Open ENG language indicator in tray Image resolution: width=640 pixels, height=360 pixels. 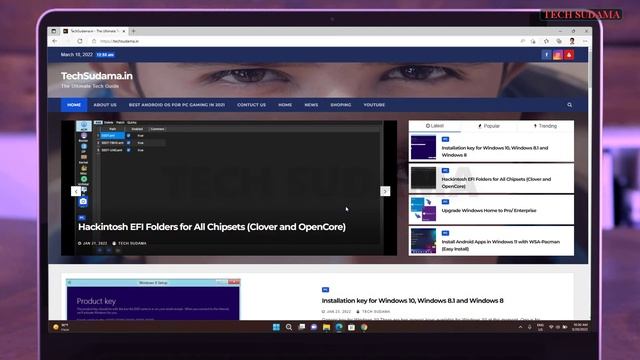(540, 327)
